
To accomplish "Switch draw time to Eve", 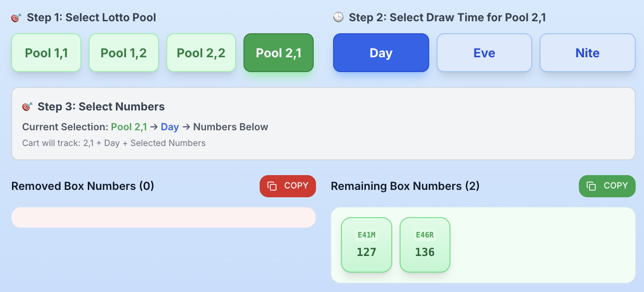I will [484, 53].
